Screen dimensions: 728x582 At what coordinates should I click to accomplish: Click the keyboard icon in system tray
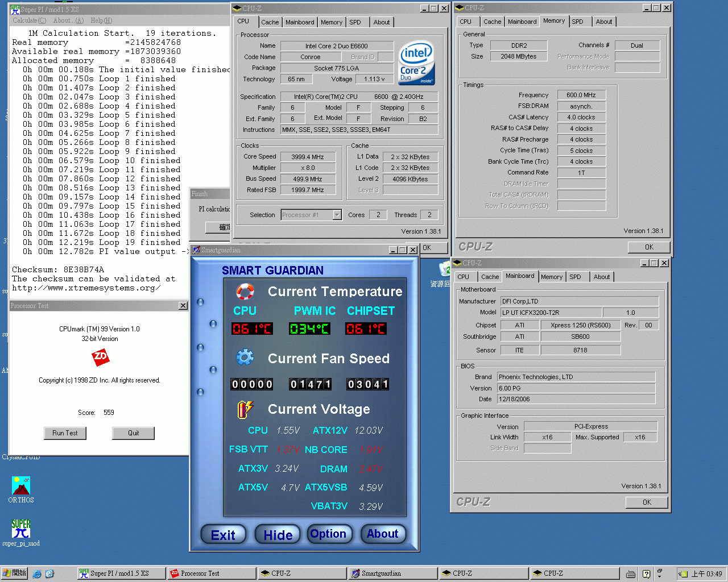point(631,574)
